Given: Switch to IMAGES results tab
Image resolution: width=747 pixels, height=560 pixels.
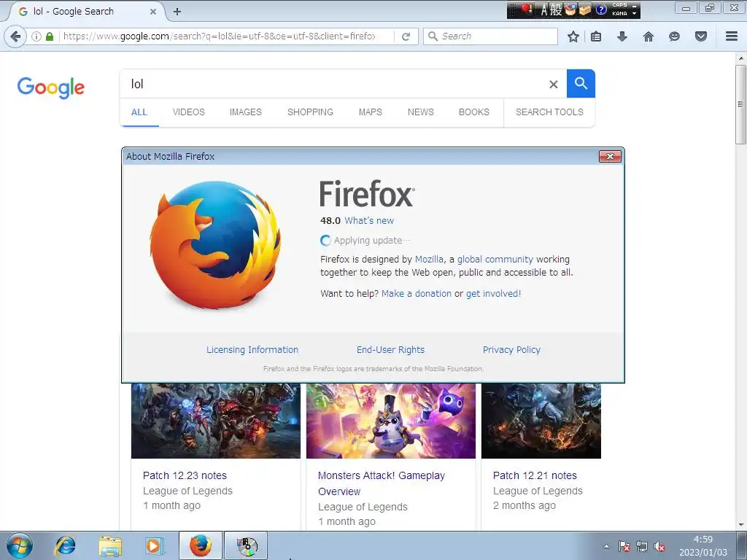Looking at the screenshot, I should pyautogui.click(x=245, y=112).
